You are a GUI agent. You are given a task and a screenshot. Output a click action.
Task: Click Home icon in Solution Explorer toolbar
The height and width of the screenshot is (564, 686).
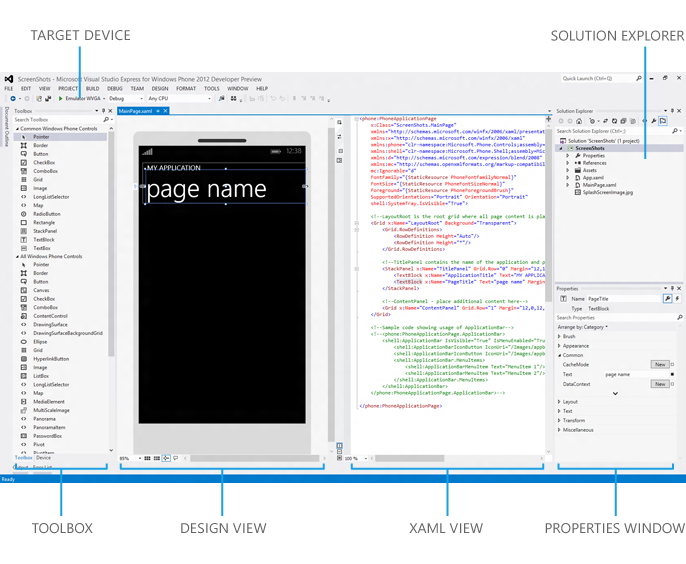click(579, 121)
